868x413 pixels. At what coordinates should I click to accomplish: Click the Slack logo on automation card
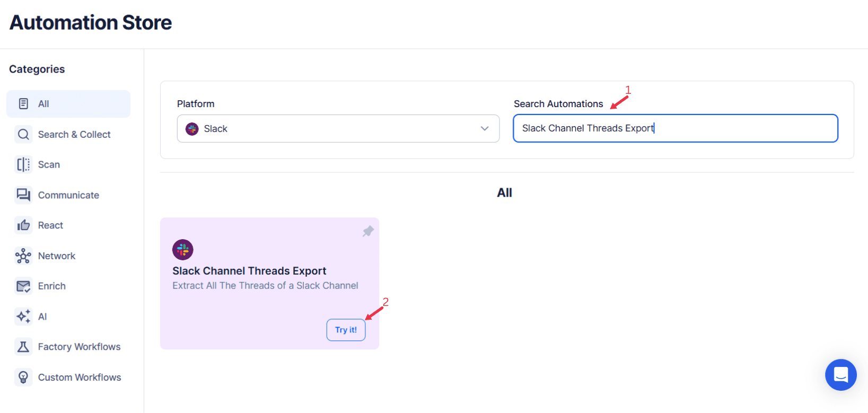tap(183, 250)
